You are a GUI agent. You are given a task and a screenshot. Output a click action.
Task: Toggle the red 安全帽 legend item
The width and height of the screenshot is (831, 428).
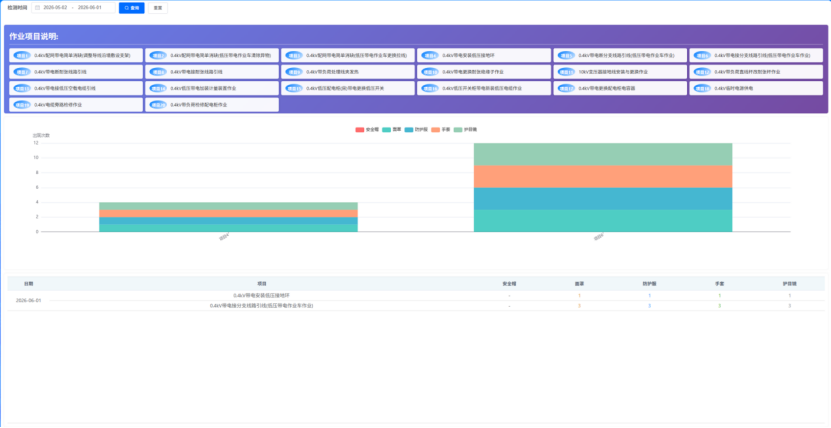pos(367,130)
